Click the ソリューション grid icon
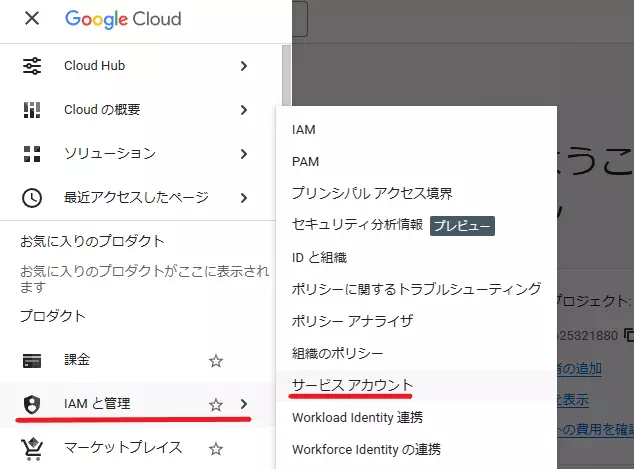The height and width of the screenshot is (469, 634). pyautogui.click(x=32, y=154)
